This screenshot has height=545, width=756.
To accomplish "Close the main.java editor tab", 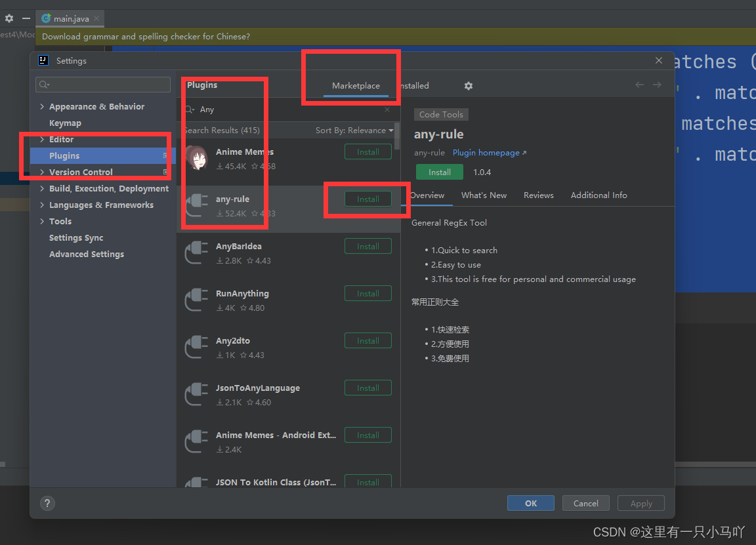I will click(96, 18).
